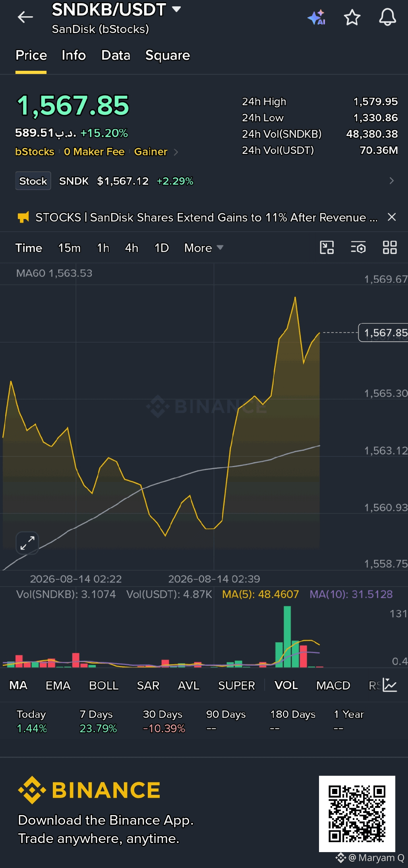Screen dimensions: 408x868
Task: Switch to the Data tab
Action: tap(116, 55)
